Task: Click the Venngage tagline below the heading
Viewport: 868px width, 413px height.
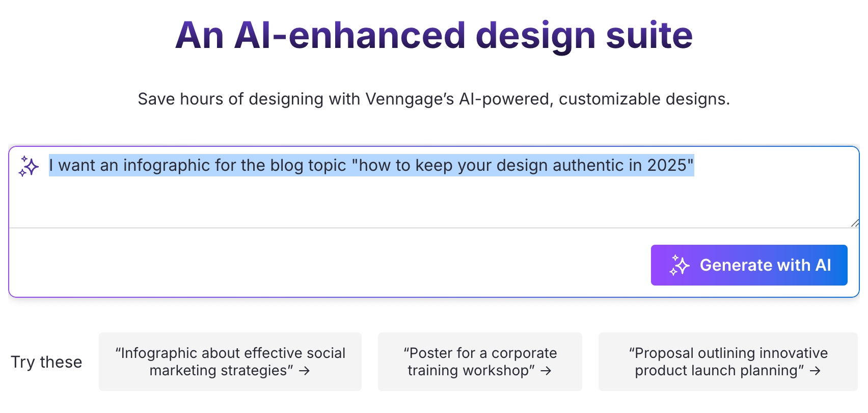Action: point(433,99)
